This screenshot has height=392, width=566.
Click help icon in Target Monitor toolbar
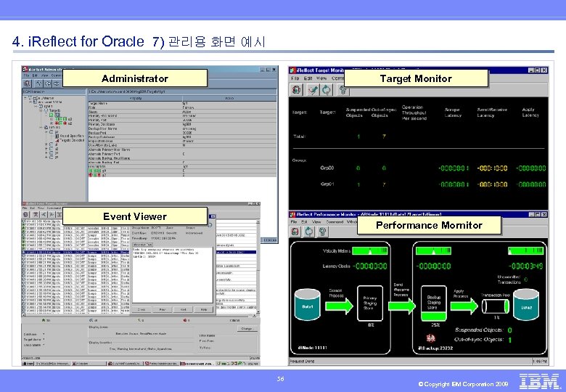[x=343, y=90]
